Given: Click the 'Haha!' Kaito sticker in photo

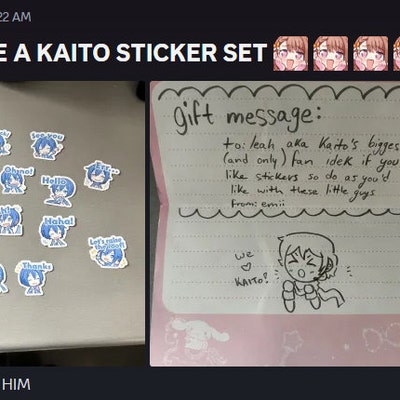Looking at the screenshot, I should [x=57, y=231].
